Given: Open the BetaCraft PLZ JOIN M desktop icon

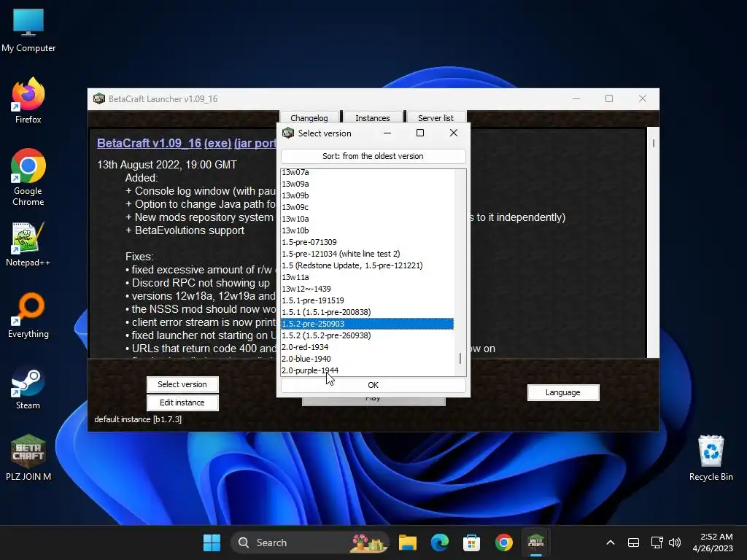Looking at the screenshot, I should (x=28, y=457).
